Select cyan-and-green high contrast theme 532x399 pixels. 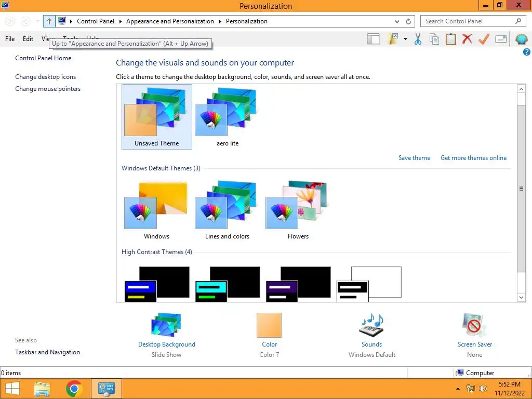click(x=228, y=284)
